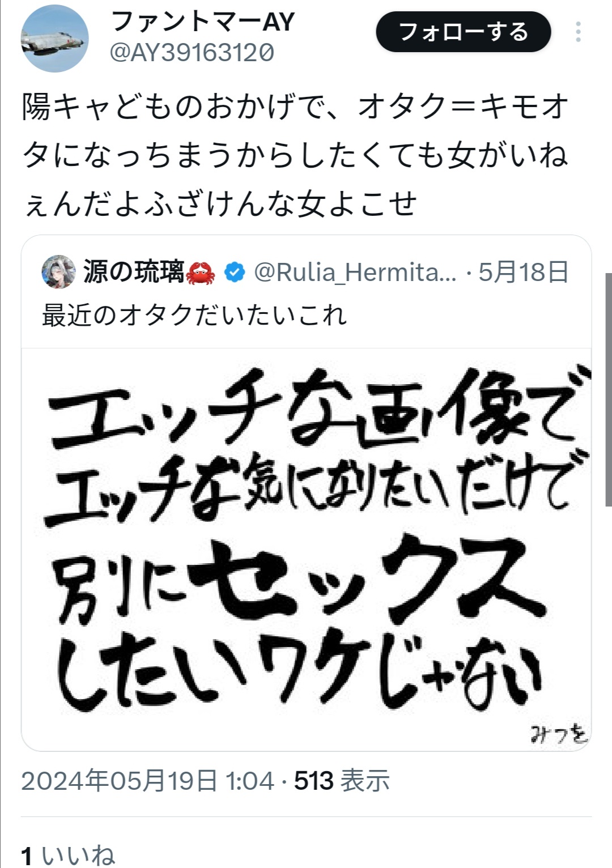The image size is (612, 868).
Task: Open the quoted text 最近のオタクだいたいこれ
Action: pyautogui.click(x=194, y=315)
